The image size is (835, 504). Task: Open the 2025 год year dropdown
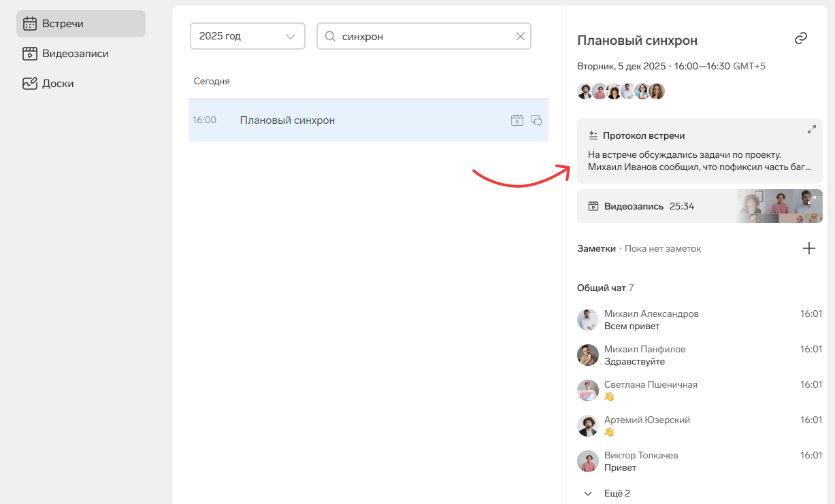[x=247, y=37]
